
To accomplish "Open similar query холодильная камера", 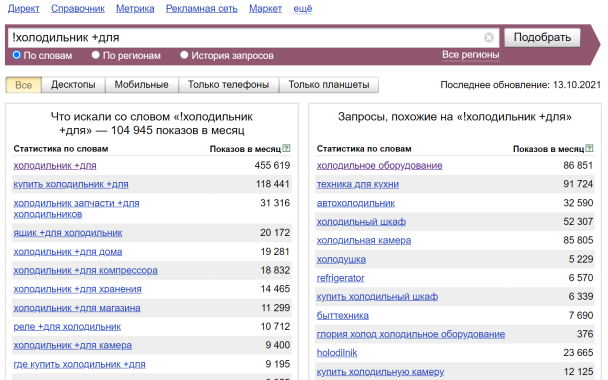I will [364, 240].
